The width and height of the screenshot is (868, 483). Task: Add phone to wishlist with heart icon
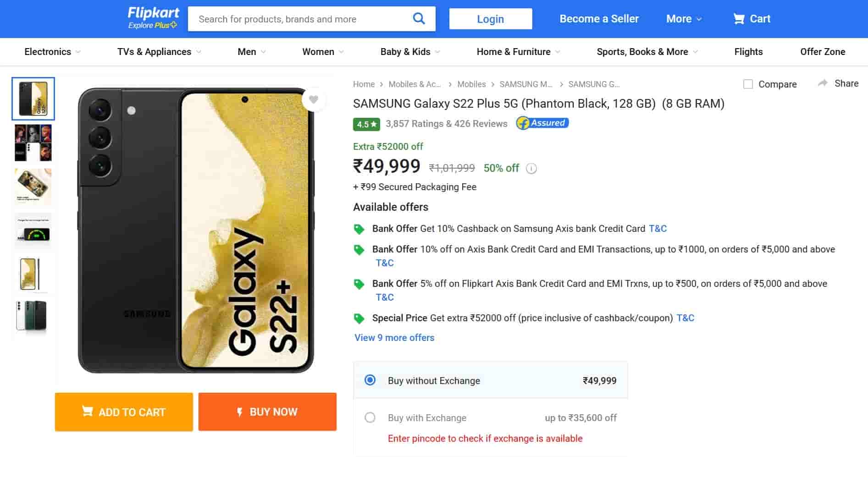point(314,99)
